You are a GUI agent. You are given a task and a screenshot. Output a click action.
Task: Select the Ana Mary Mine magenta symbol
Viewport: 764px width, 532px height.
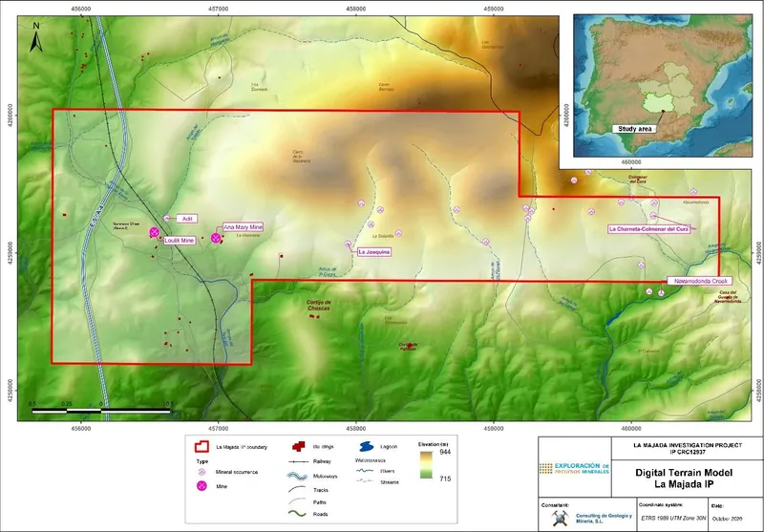[216, 238]
